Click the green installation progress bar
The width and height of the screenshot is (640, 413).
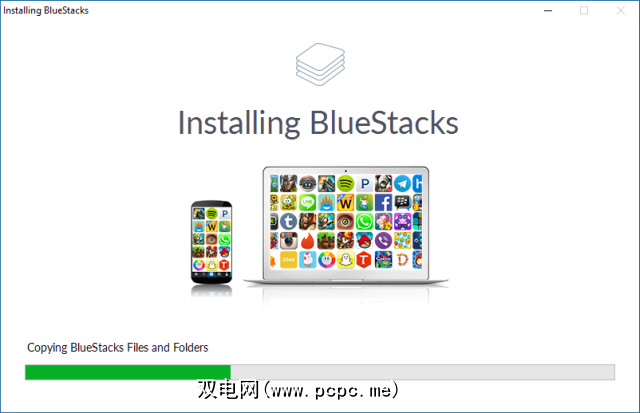coord(128,372)
